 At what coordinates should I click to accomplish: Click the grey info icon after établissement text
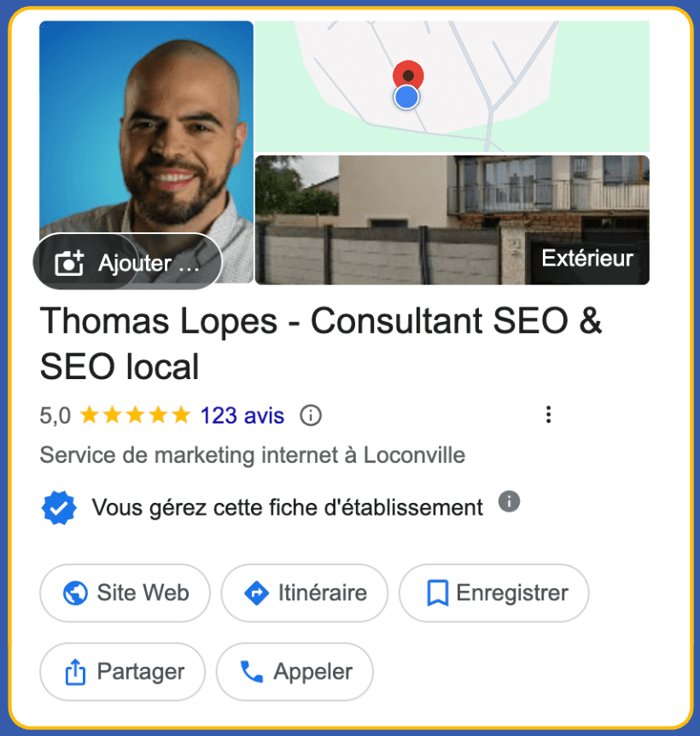point(509,501)
